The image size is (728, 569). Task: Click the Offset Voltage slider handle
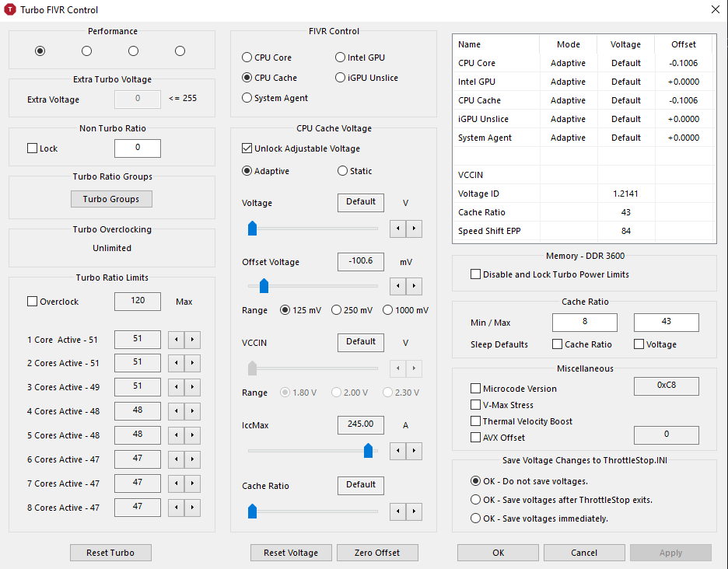click(264, 286)
